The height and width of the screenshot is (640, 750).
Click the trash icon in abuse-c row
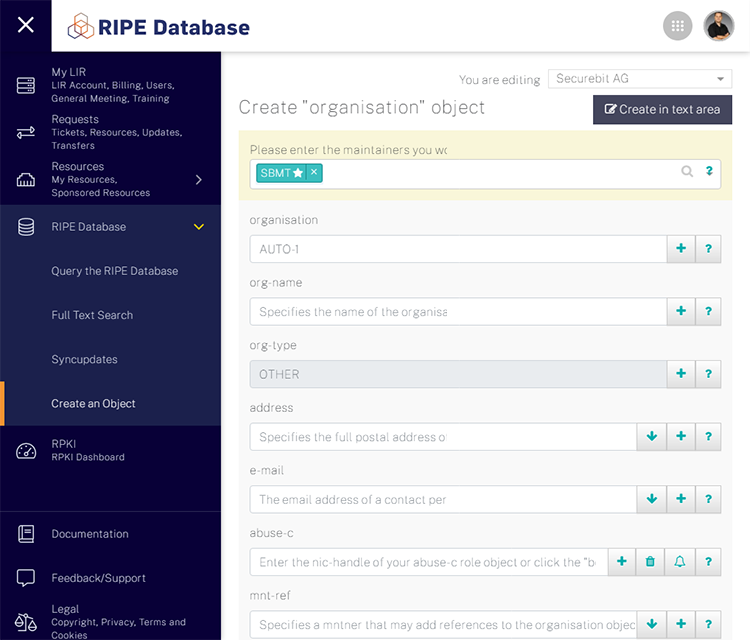[x=650, y=562]
